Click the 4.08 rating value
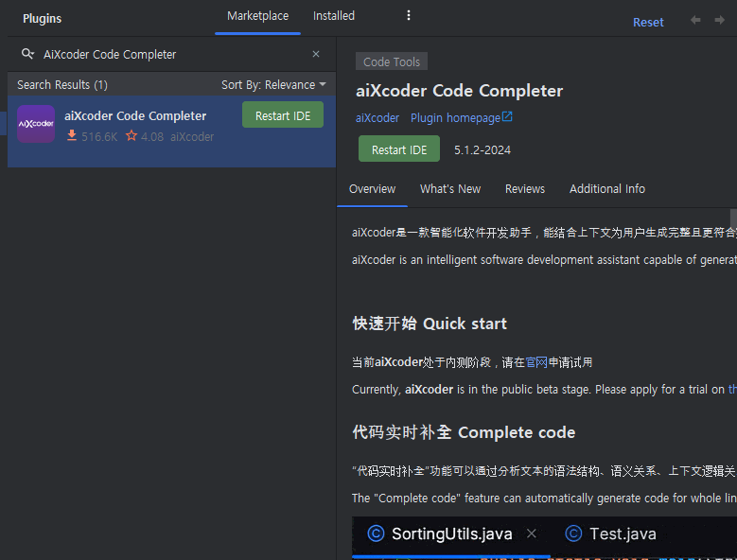This screenshot has height=560, width=737. click(151, 137)
